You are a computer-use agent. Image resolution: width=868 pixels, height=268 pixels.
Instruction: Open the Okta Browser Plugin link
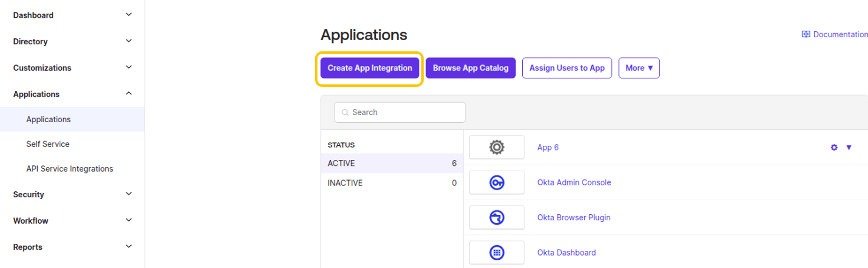(574, 217)
